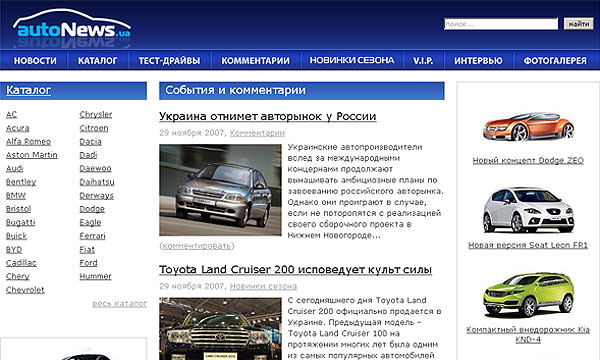Go to ТЕСТ-ДРАЙВЫ section
Viewport: 600px width, 360px height.
point(169,60)
